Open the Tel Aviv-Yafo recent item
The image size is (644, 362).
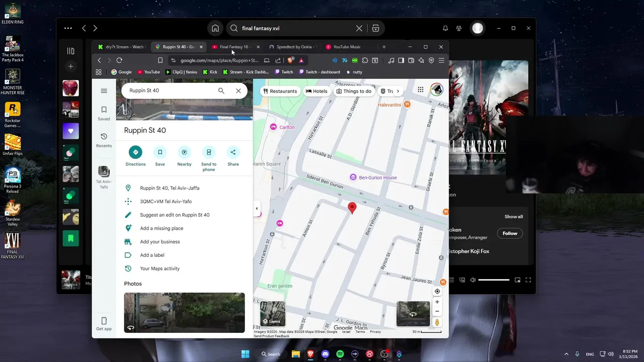pyautogui.click(x=104, y=177)
